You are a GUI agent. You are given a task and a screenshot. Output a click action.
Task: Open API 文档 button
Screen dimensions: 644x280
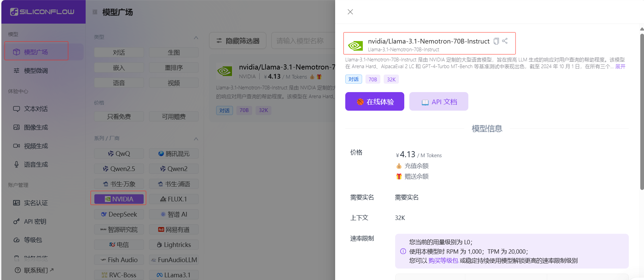[x=439, y=102]
